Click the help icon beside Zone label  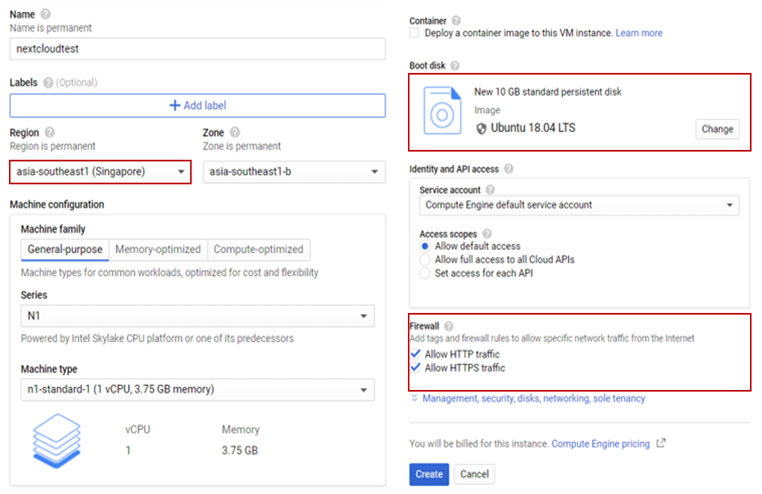[234, 132]
